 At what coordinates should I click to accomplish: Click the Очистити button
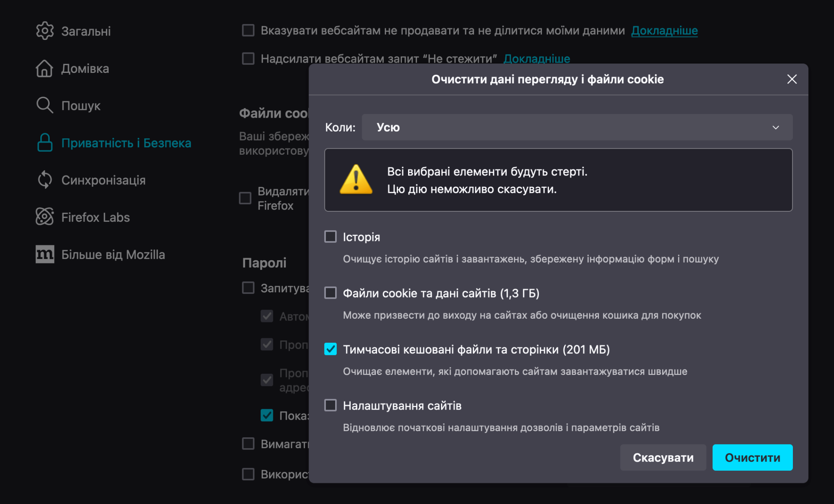pyautogui.click(x=752, y=457)
